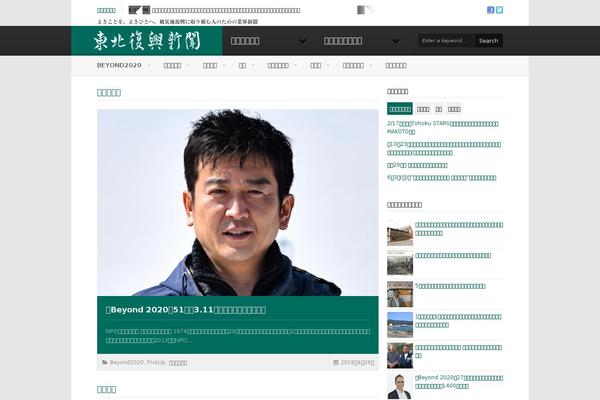Expand the dropdown chevron next to search field
Image resolution: width=600 pixels, height=400 pixels.
click(396, 41)
